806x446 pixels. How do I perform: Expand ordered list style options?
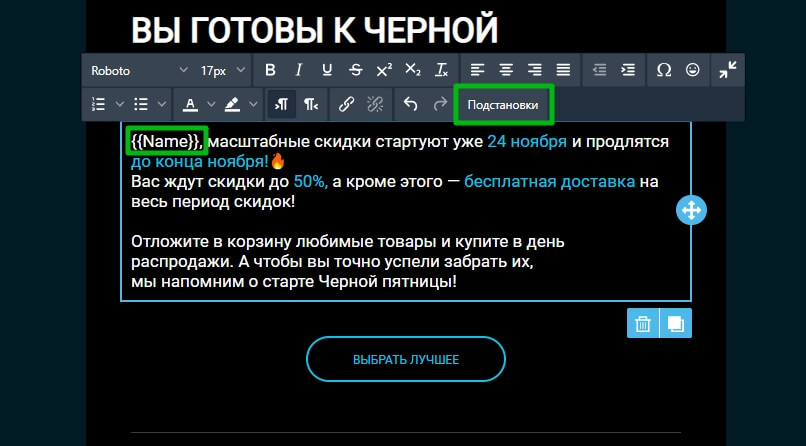(x=119, y=104)
